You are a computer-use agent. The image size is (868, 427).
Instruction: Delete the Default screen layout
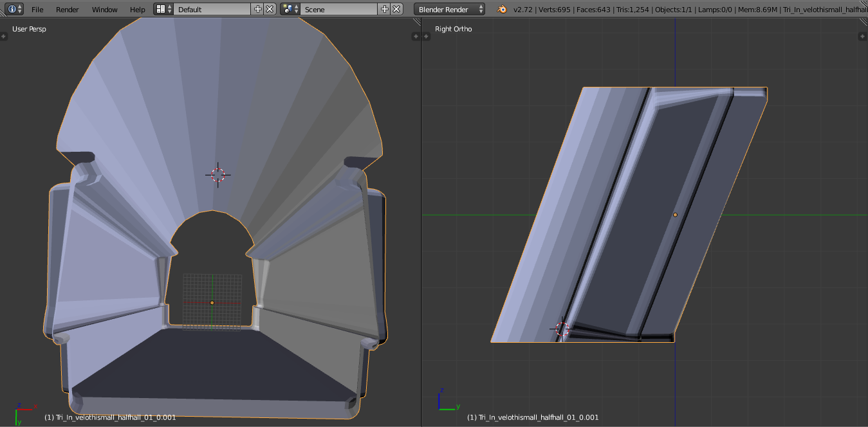point(270,10)
